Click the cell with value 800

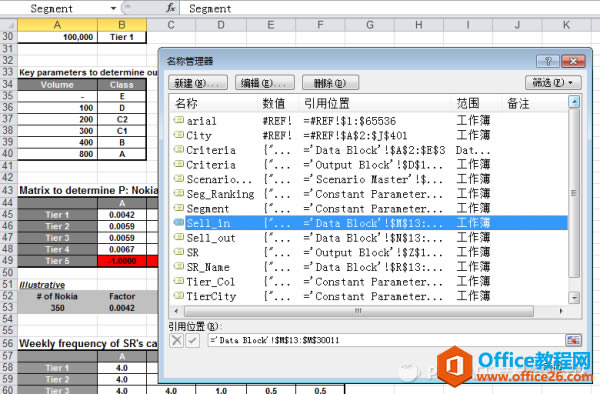[x=57, y=154]
